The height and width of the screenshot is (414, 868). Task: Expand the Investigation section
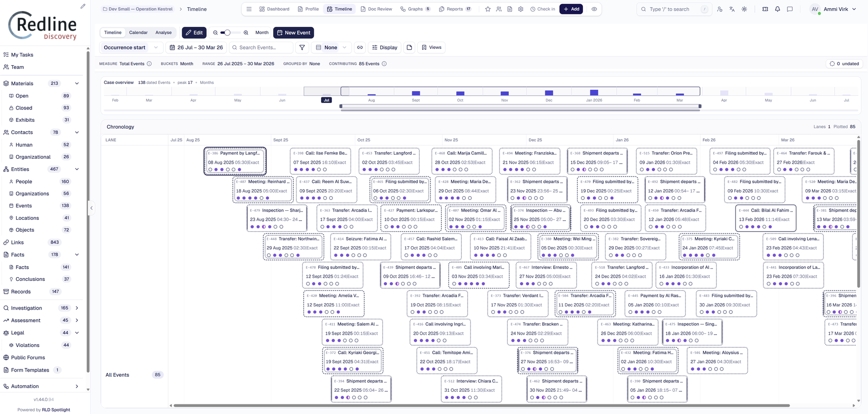[77, 308]
